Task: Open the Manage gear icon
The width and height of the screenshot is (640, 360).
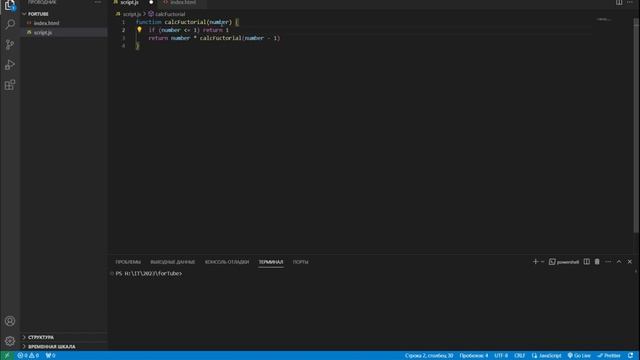Action: coord(10,341)
